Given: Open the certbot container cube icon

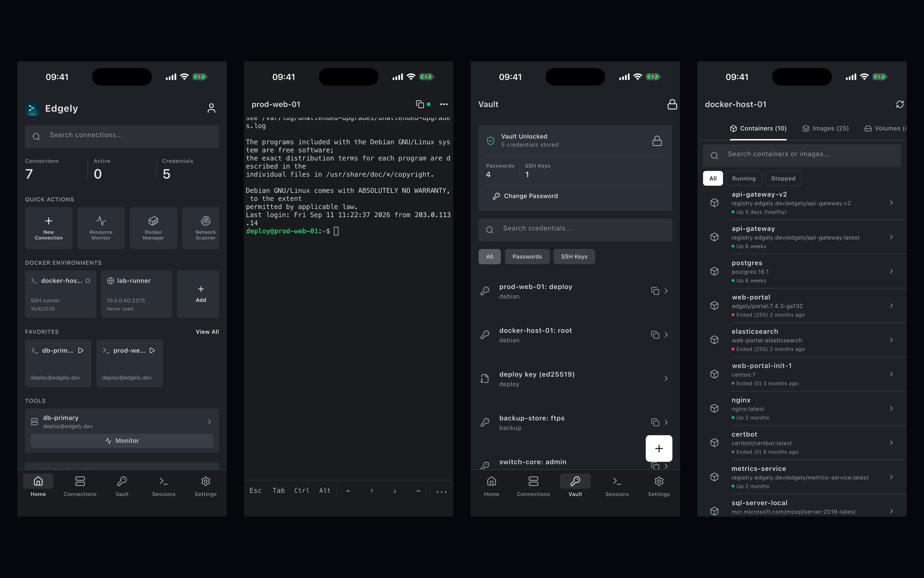Looking at the screenshot, I should tap(714, 443).
